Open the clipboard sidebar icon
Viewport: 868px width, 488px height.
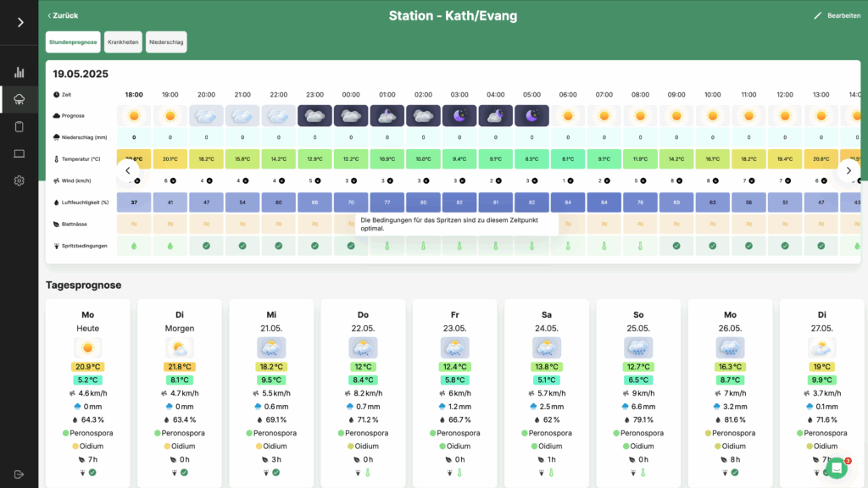(19, 127)
